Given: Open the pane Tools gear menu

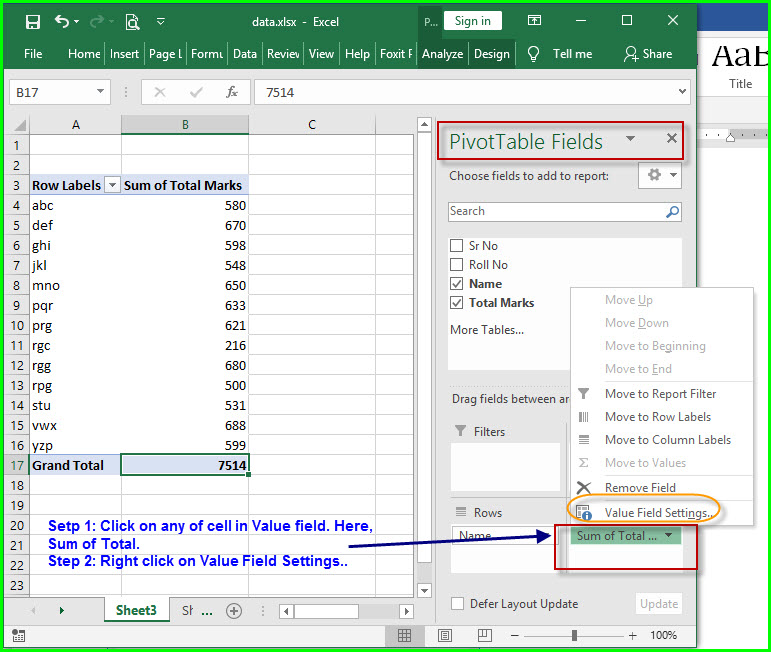Looking at the screenshot, I should point(660,175).
